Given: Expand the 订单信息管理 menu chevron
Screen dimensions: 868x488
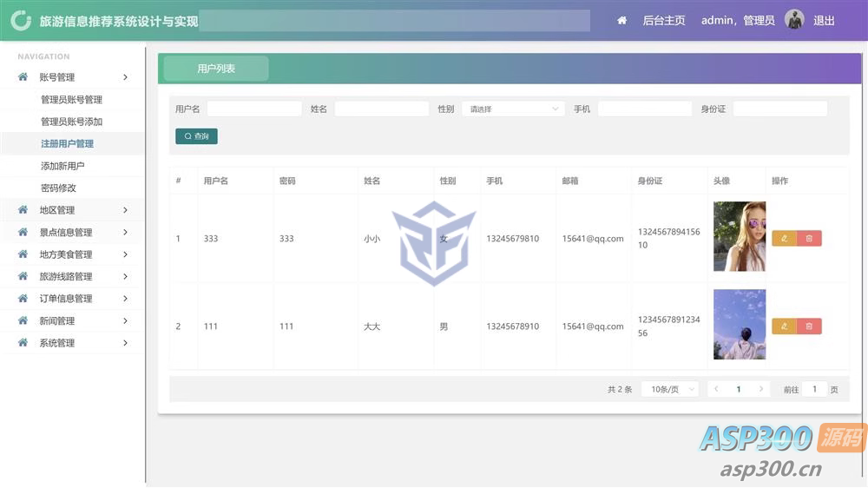Looking at the screenshot, I should [x=126, y=299].
